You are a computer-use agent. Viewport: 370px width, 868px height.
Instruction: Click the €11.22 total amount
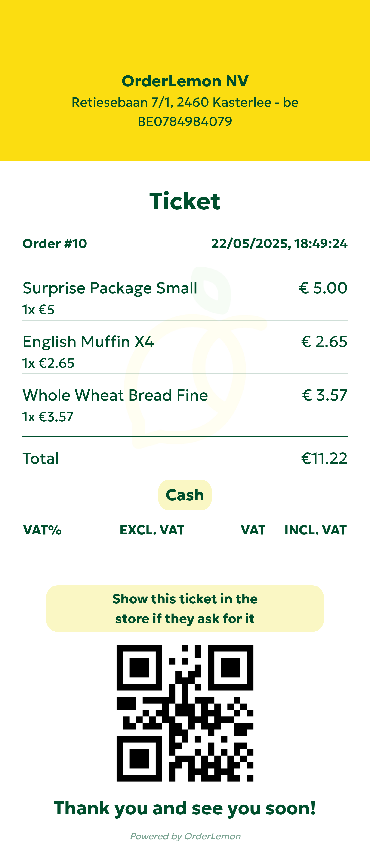(x=324, y=458)
